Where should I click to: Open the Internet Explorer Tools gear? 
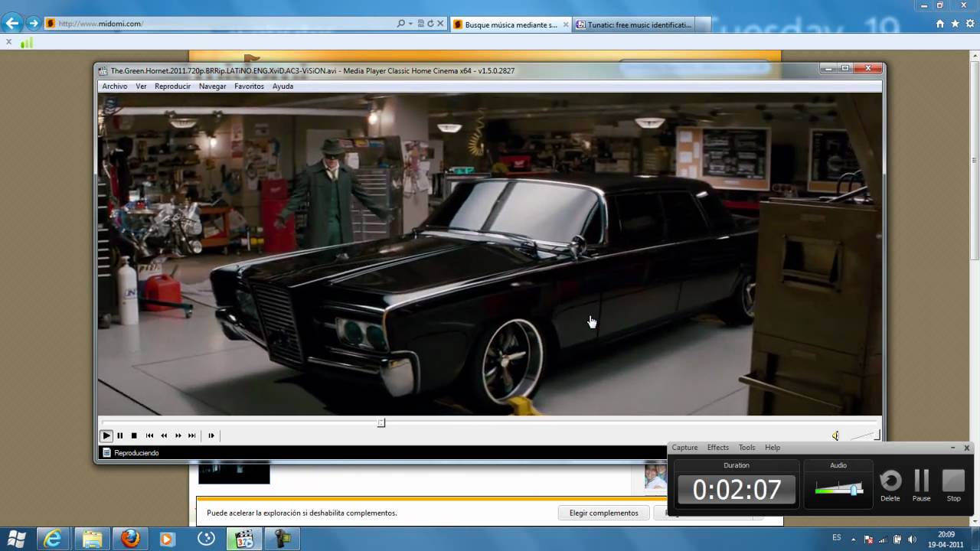[969, 24]
